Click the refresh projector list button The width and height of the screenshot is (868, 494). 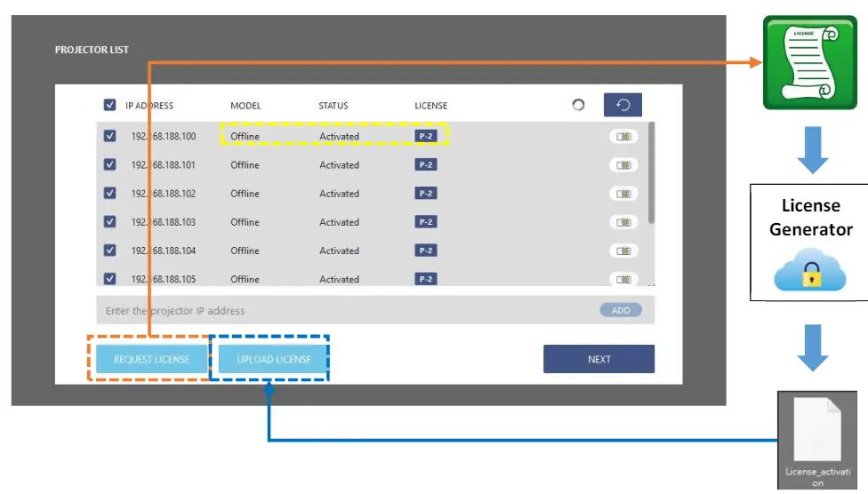(623, 105)
